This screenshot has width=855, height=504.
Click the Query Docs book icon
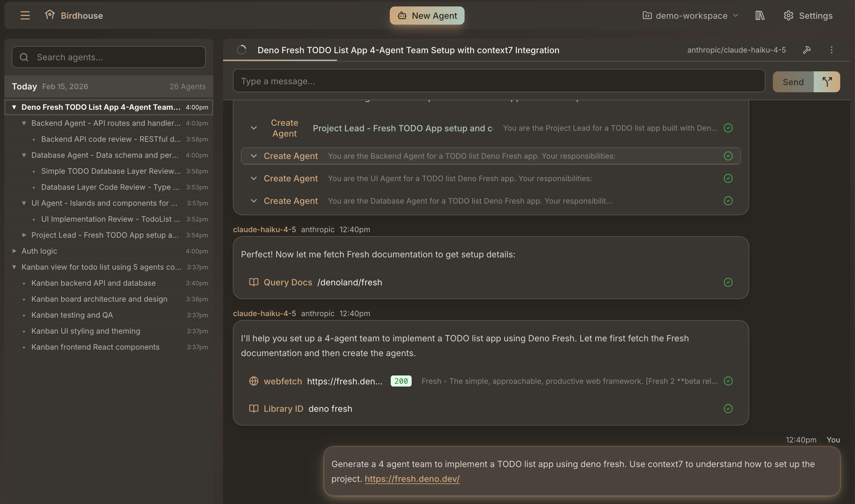[x=254, y=282]
